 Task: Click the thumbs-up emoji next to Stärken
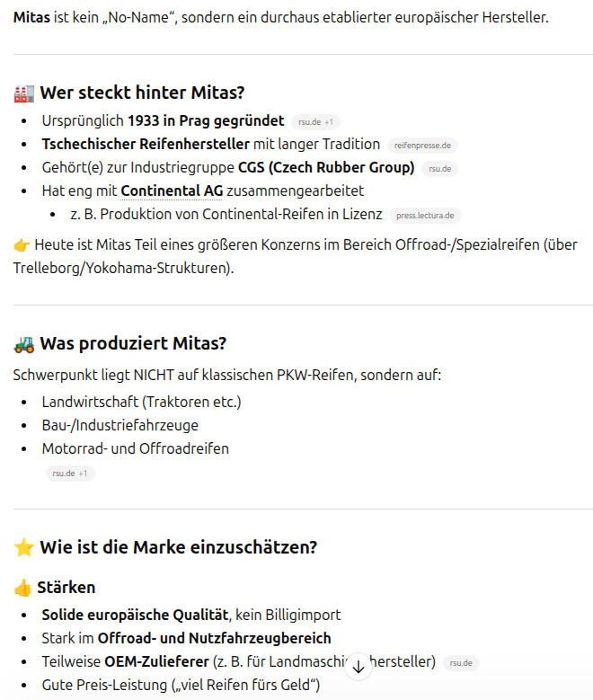pos(22,588)
